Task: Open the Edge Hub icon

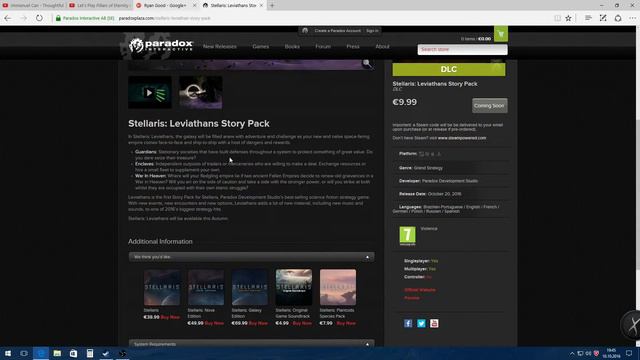Action: [588, 18]
